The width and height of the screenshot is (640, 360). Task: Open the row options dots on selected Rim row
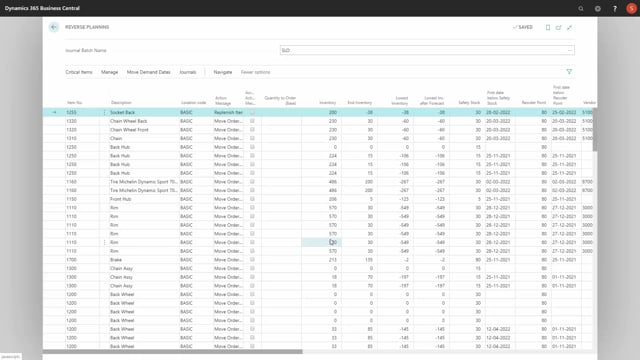[x=104, y=242]
